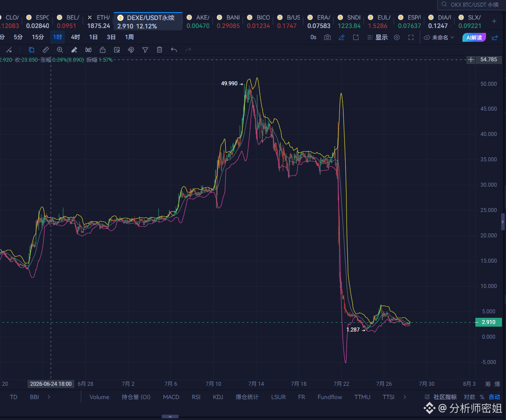Screen dimensions: 506x420
Task: Open chart settings hexagon icon
Action: click(397, 37)
